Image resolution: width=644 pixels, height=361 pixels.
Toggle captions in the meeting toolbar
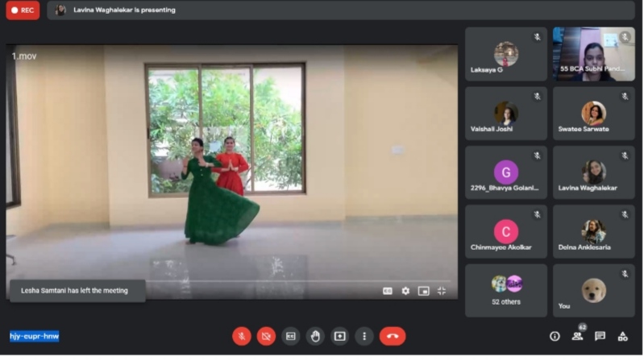tap(290, 336)
